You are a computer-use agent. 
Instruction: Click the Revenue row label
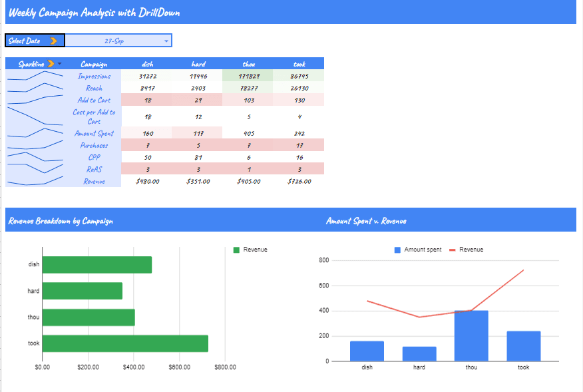pyautogui.click(x=94, y=181)
